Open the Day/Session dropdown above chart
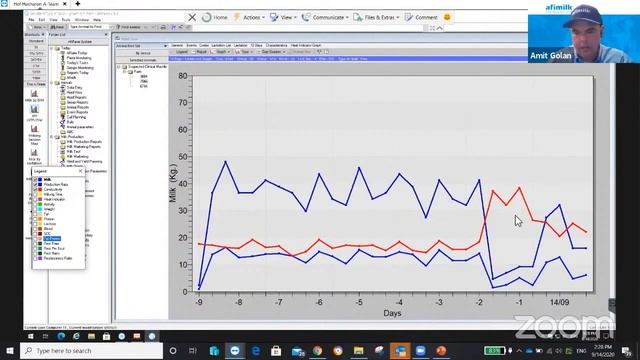 tap(271, 52)
